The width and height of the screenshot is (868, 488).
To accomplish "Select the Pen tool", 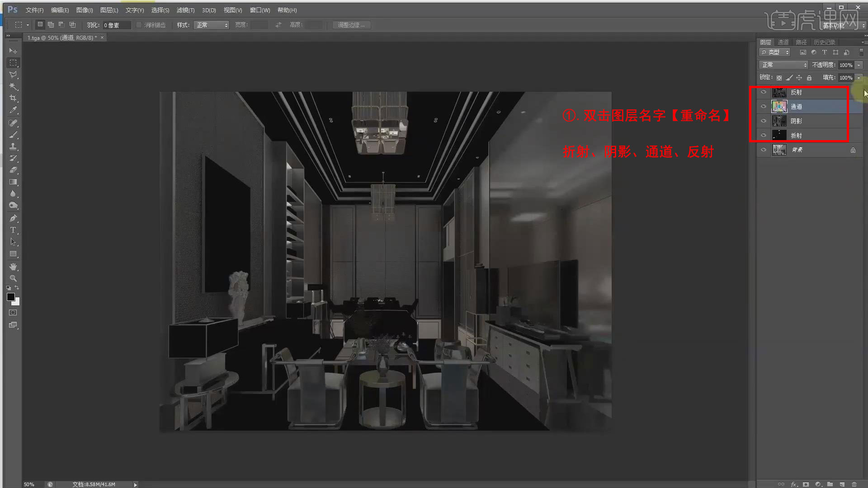I will (x=13, y=218).
